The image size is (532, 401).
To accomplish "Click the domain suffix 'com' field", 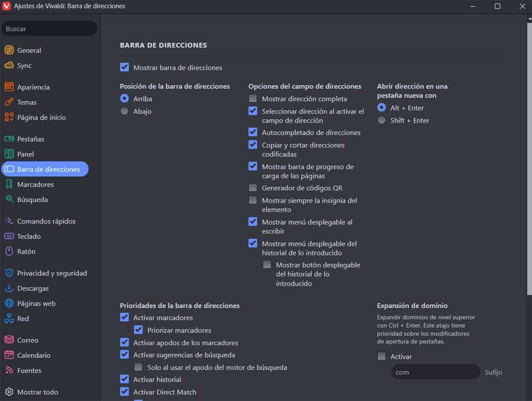I will [435, 372].
